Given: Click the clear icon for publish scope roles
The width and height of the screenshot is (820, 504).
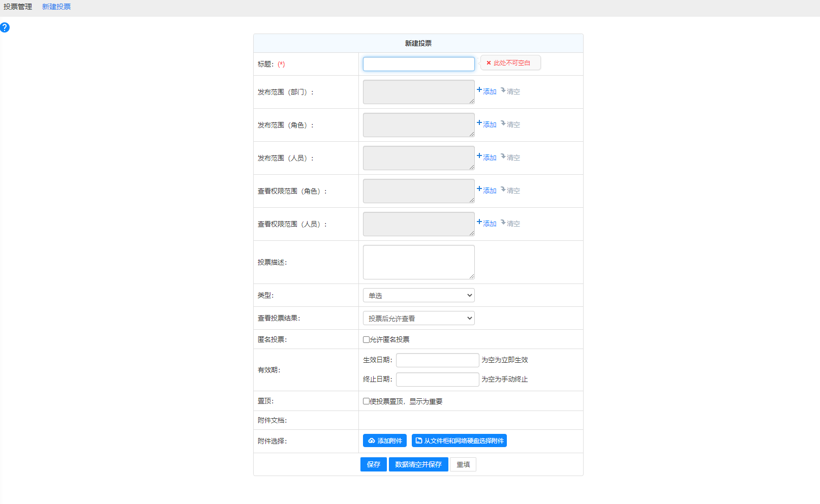Looking at the screenshot, I should coord(503,123).
